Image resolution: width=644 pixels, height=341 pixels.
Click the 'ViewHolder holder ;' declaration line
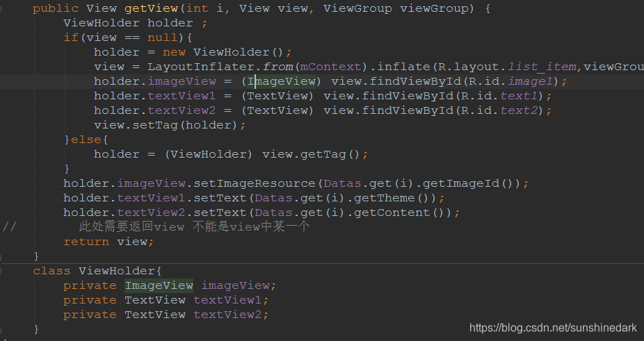point(135,23)
